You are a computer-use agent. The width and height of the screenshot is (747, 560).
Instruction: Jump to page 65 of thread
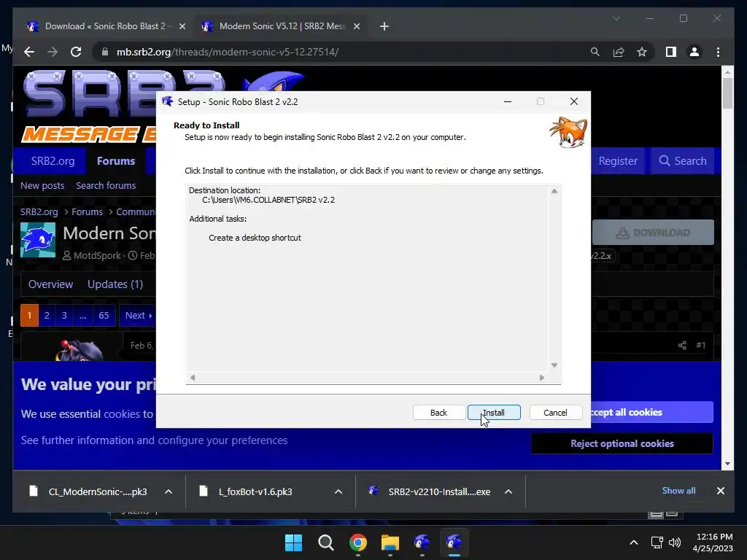point(104,315)
